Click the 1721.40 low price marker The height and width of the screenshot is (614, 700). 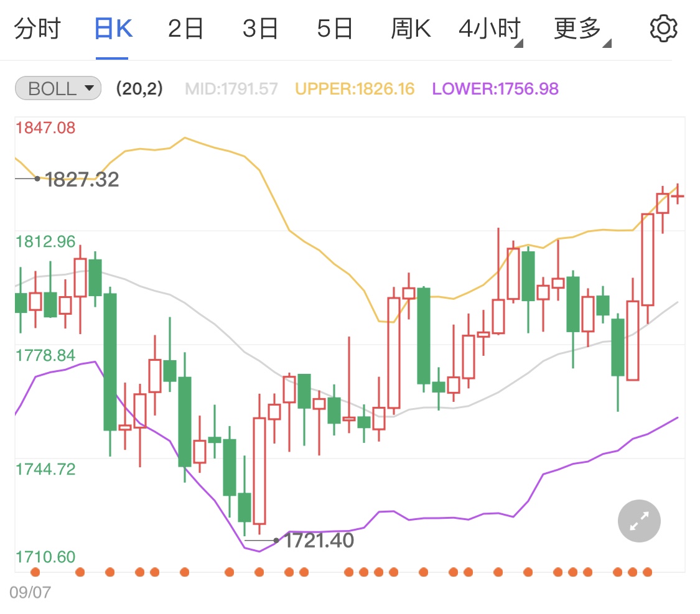pos(319,541)
